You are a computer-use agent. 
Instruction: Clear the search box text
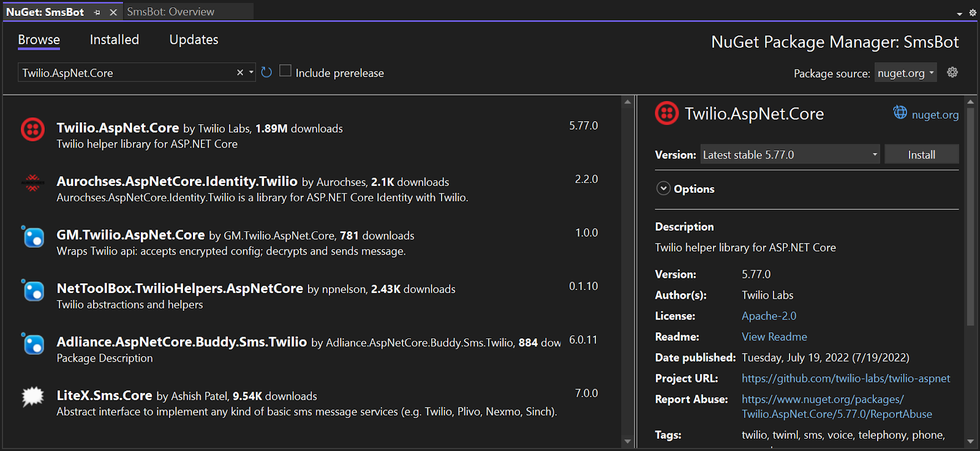click(240, 72)
